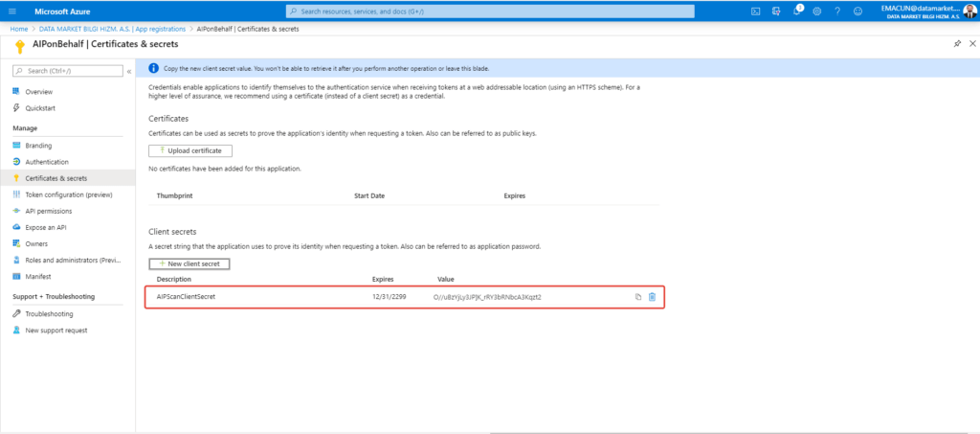The image size is (980, 434).
Task: Open DATA MARKET BILGI HIZM. breadcrumb link
Action: click(113, 29)
